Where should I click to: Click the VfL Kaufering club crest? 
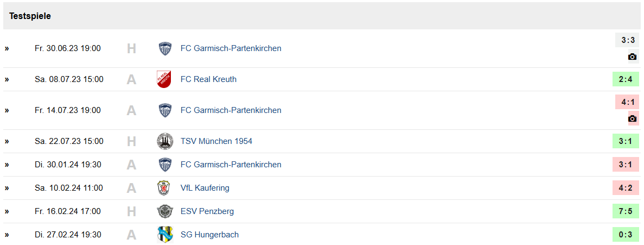point(165,189)
